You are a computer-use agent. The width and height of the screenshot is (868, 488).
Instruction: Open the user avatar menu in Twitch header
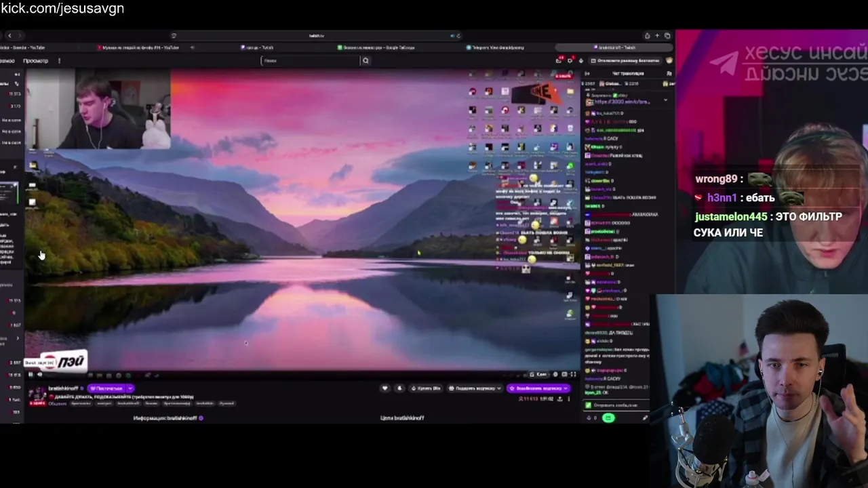click(669, 60)
